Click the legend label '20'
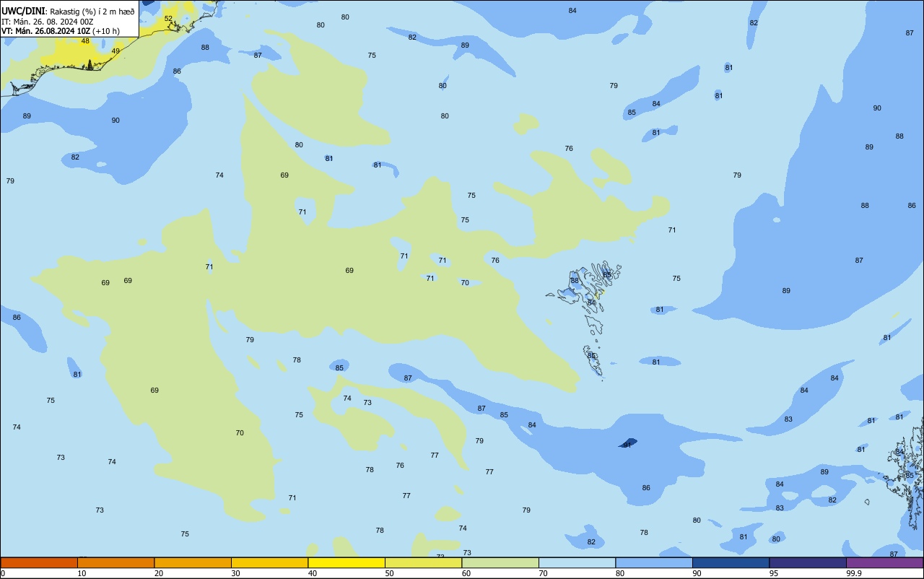924x579 pixels. tap(159, 573)
